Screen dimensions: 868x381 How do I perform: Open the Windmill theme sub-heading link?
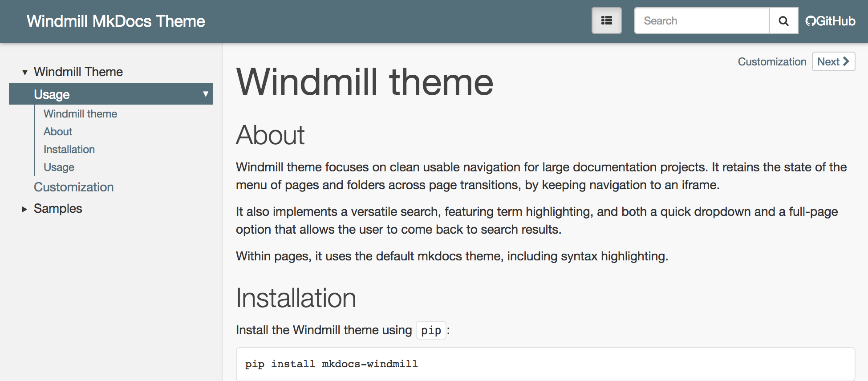(80, 113)
